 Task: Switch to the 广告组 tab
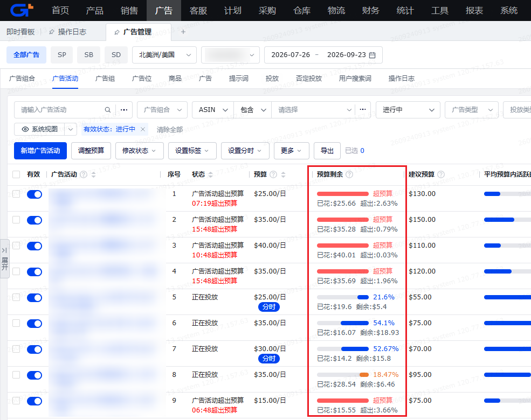point(105,79)
